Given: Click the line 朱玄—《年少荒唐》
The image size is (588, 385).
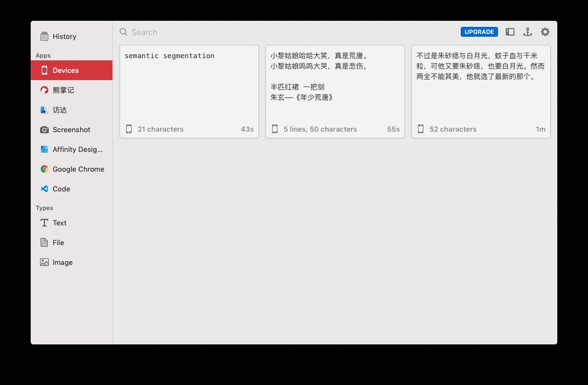Looking at the screenshot, I should pos(302,98).
